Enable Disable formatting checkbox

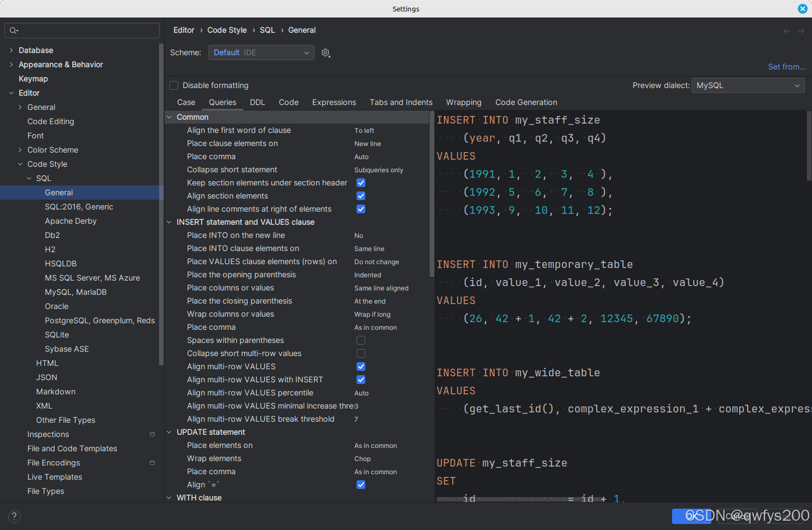(174, 85)
